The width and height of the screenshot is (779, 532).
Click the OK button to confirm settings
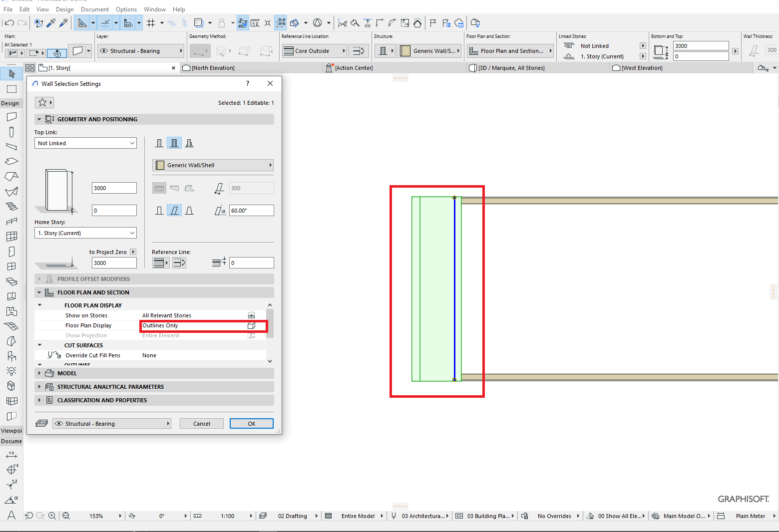pyautogui.click(x=251, y=423)
